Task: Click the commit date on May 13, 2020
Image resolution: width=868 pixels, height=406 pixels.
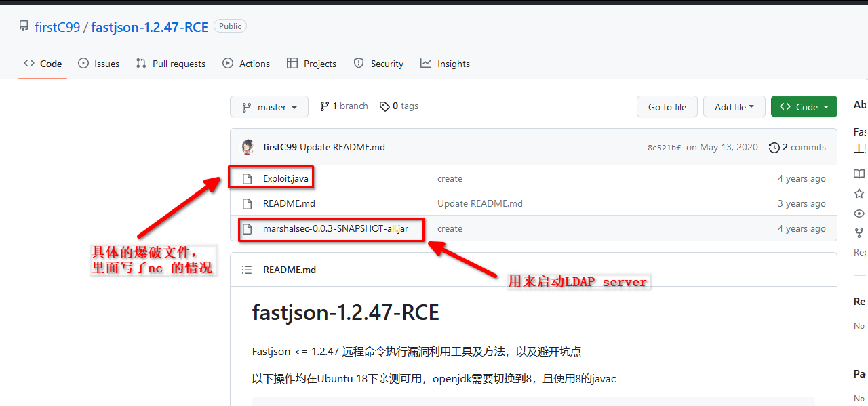Action: pos(722,147)
